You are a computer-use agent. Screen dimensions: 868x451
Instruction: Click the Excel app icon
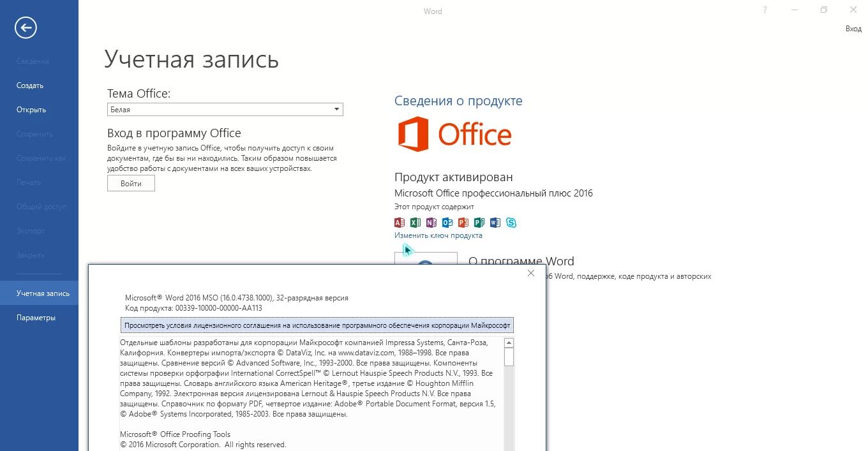(x=415, y=223)
